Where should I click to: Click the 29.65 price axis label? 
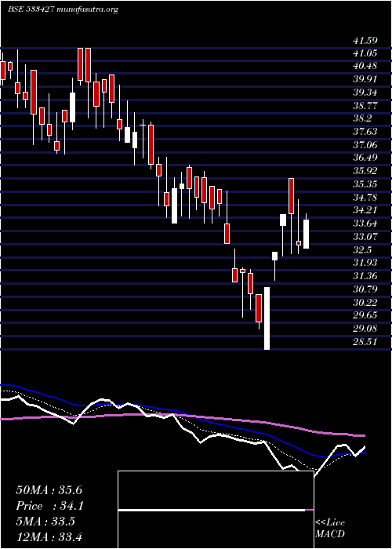365,316
